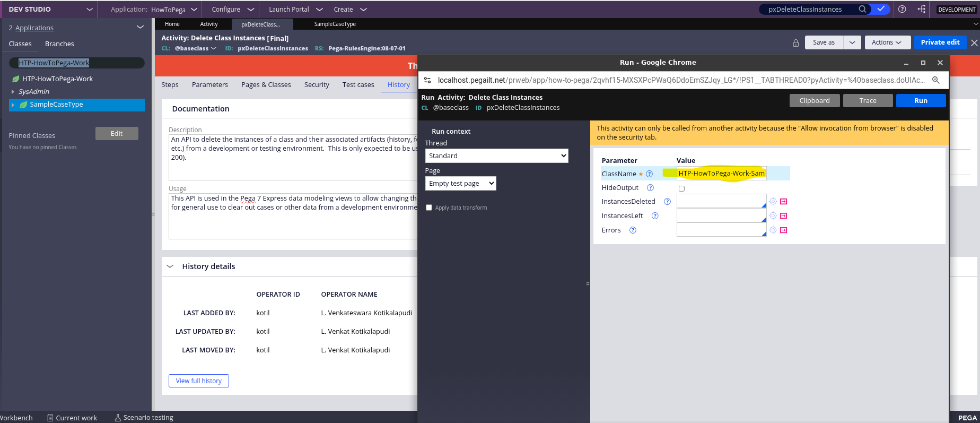This screenshot has width=980, height=423.
Task: Click help icon next to InstancesLeft
Action: coord(655,216)
